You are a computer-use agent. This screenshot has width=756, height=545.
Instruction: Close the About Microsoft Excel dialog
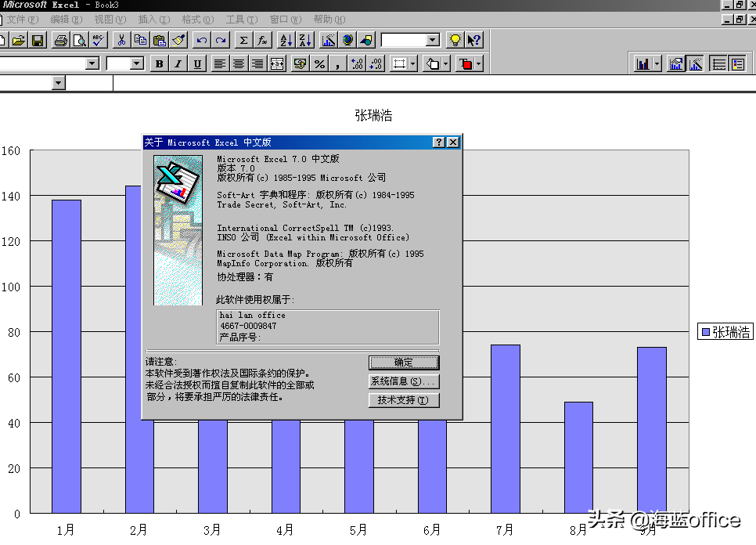(x=453, y=143)
